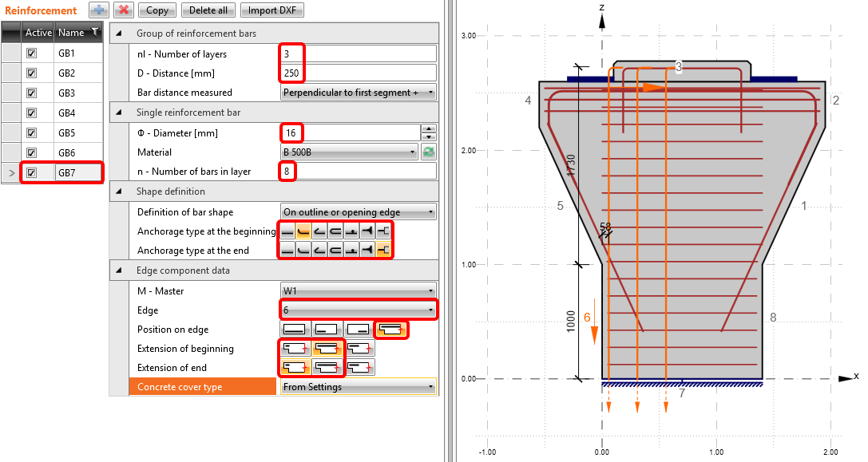Viewport: 868px width, 462px height.
Task: Select straight anchorage type at the beginning
Action: point(287,231)
